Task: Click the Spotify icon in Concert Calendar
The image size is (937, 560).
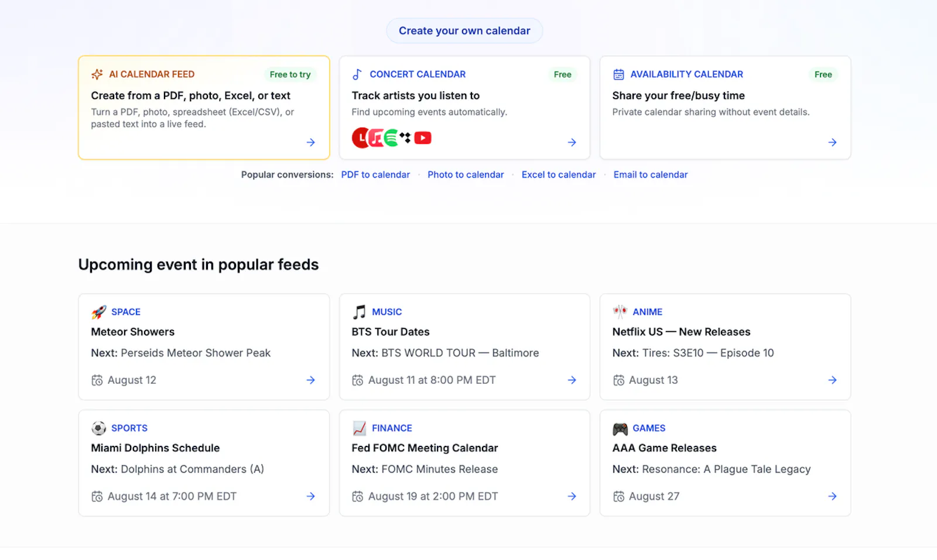Action: (x=391, y=138)
